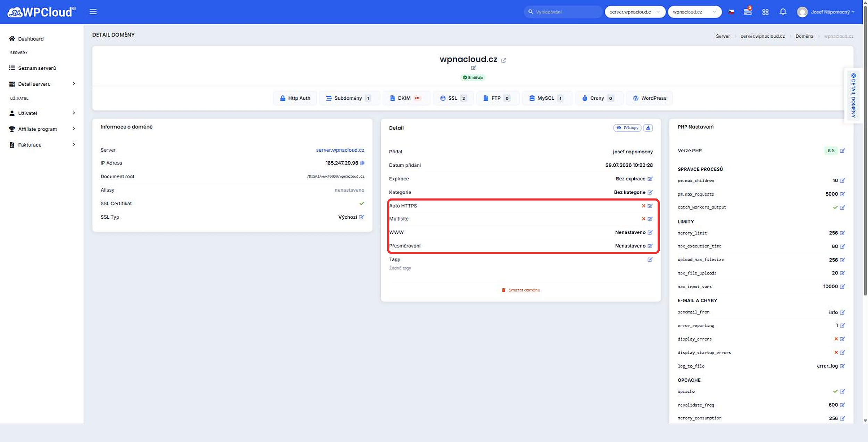Open wpnacloud.cz in external link icon
868x442 pixels.
(x=503, y=60)
